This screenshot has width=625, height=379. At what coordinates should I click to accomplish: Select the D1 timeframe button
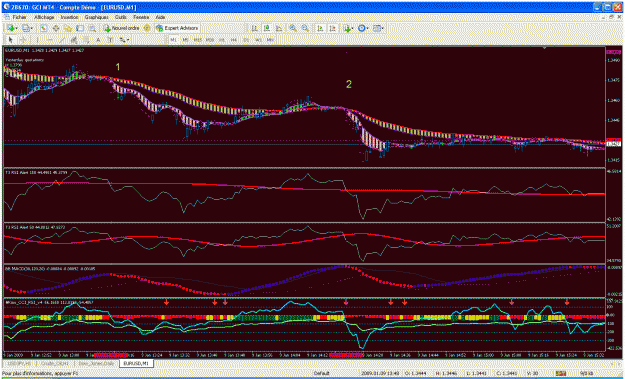click(x=246, y=40)
